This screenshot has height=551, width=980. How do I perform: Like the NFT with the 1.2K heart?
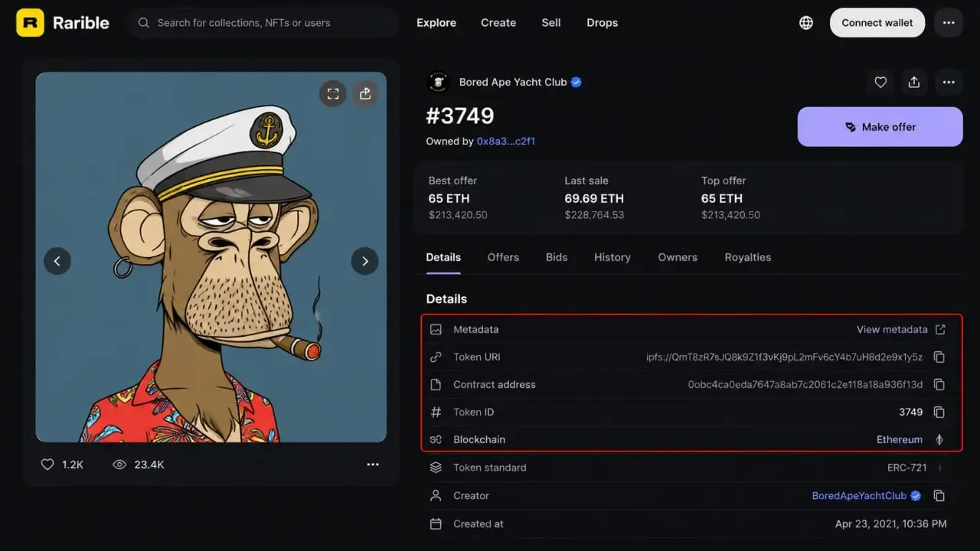47,465
